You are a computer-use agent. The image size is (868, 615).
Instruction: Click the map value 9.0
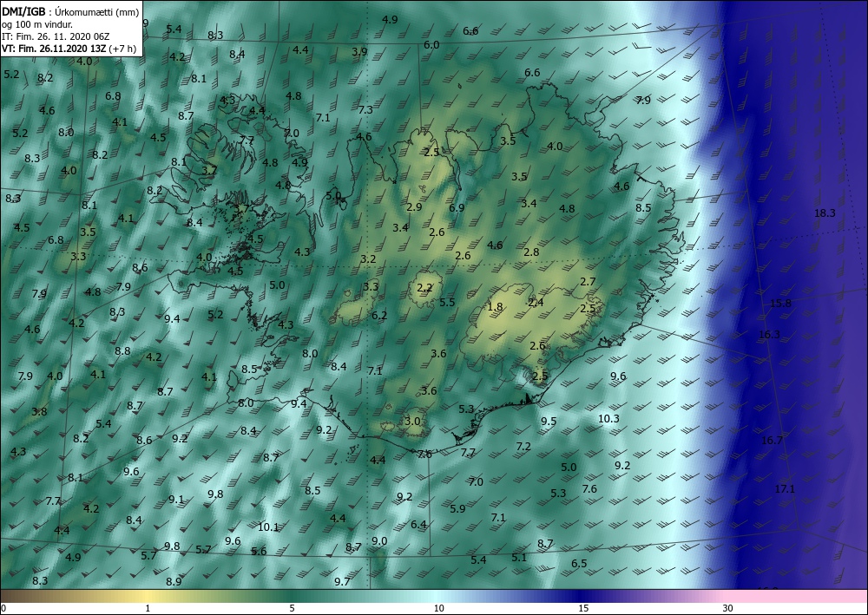click(x=379, y=541)
